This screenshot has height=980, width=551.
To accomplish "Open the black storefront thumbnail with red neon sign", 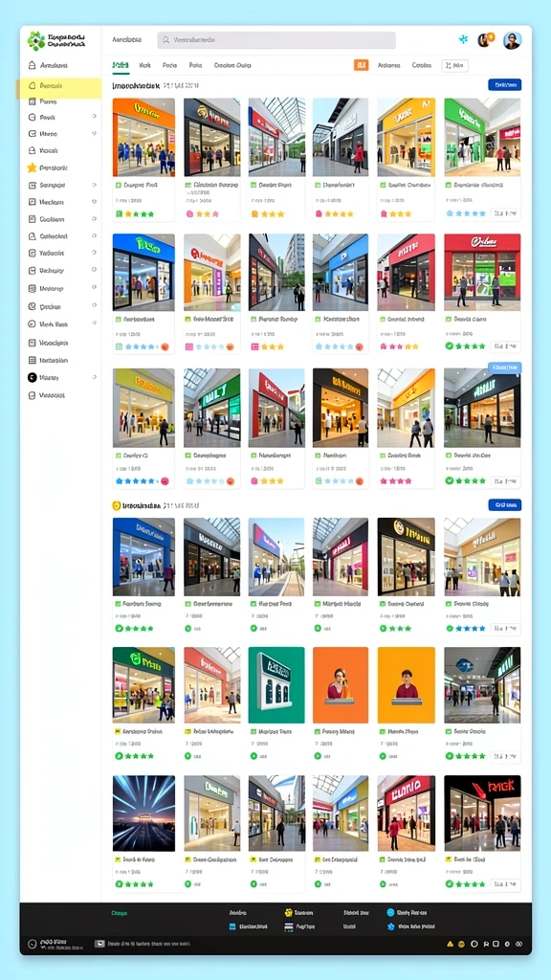I will pyautogui.click(x=482, y=813).
